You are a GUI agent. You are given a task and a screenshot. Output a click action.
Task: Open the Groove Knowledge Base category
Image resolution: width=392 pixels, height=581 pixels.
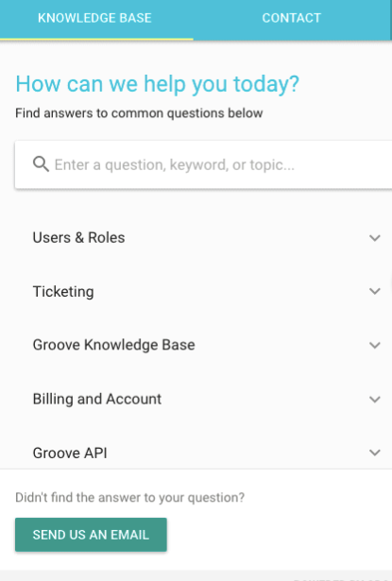pos(113,345)
